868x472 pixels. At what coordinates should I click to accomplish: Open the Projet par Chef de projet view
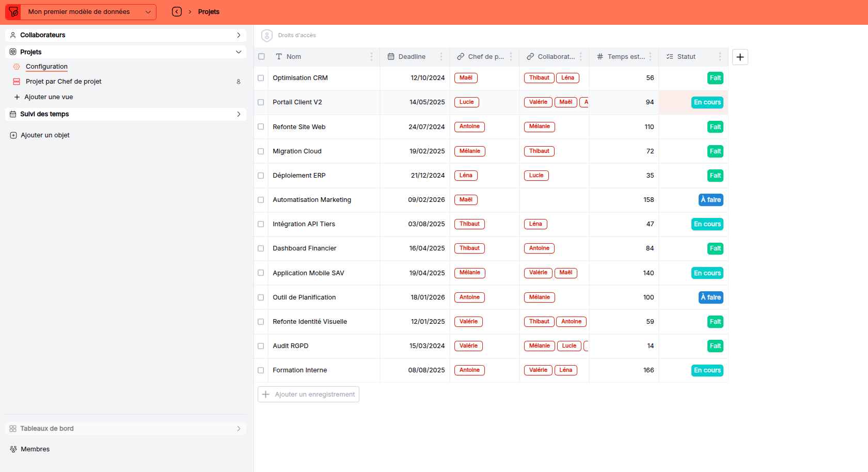tap(64, 81)
